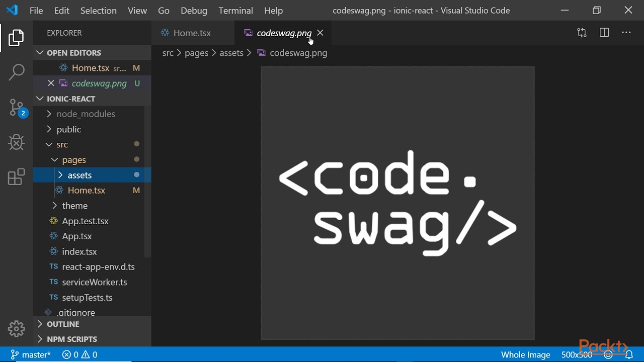Open the Manage gear icon
The height and width of the screenshot is (362, 644).
tap(17, 329)
